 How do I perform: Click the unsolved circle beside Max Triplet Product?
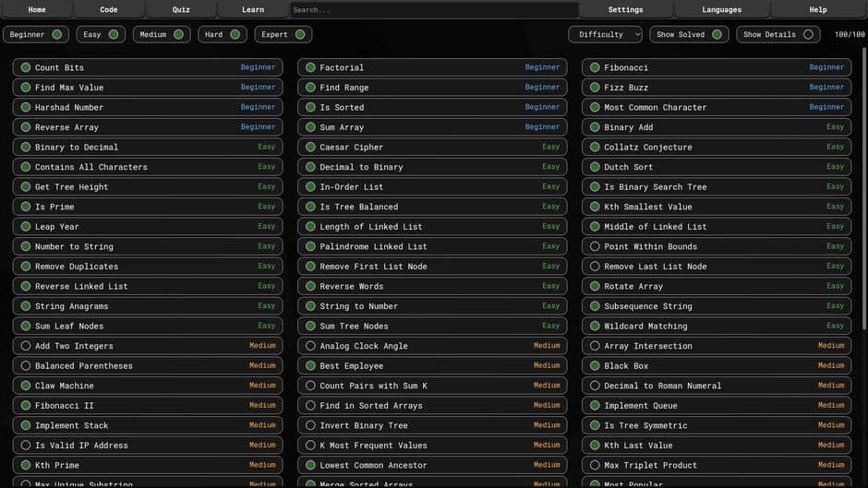pyautogui.click(x=595, y=465)
